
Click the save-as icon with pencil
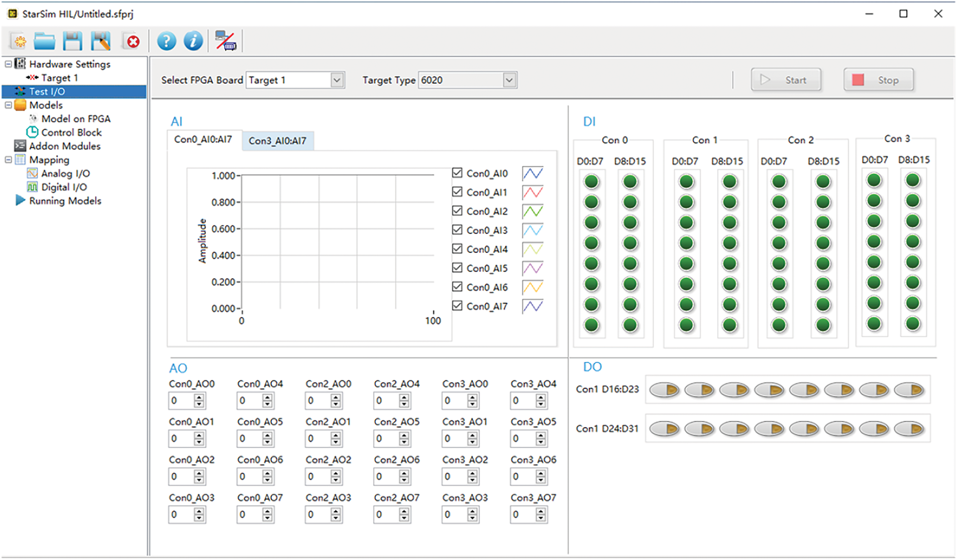click(x=101, y=41)
